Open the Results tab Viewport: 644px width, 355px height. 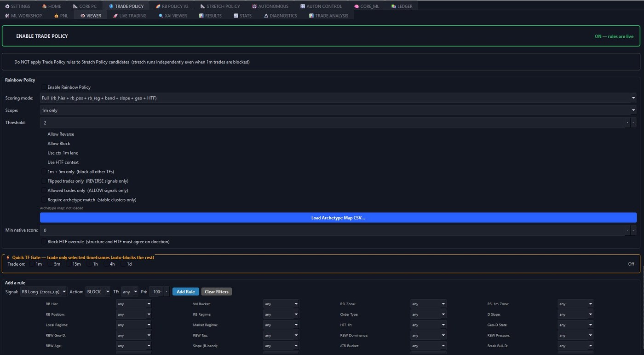click(x=210, y=16)
